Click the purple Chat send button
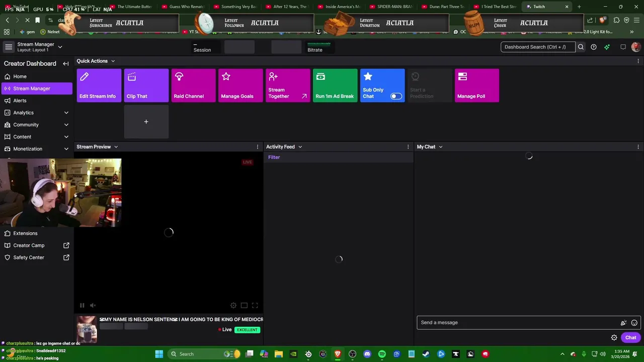This screenshot has width=644, height=362. pos(631,338)
